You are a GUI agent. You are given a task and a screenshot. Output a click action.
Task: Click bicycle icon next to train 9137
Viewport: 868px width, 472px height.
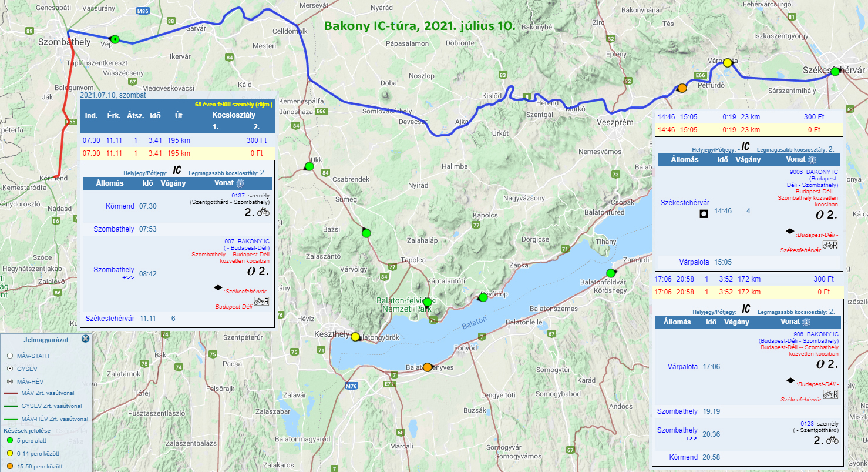pyautogui.click(x=263, y=212)
